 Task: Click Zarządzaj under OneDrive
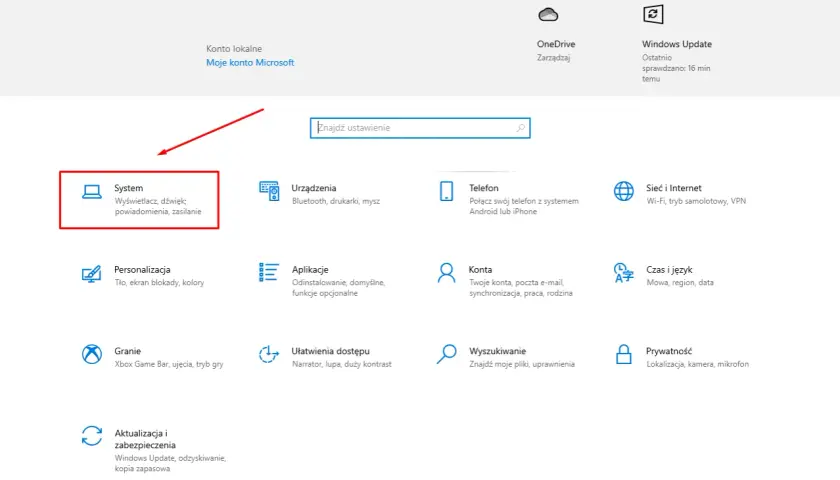pos(553,57)
